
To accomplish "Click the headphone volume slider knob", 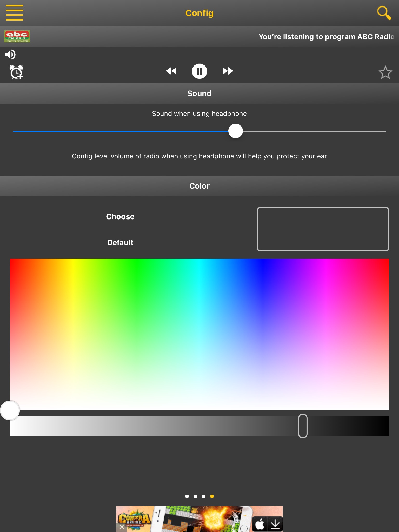I will pos(236,131).
